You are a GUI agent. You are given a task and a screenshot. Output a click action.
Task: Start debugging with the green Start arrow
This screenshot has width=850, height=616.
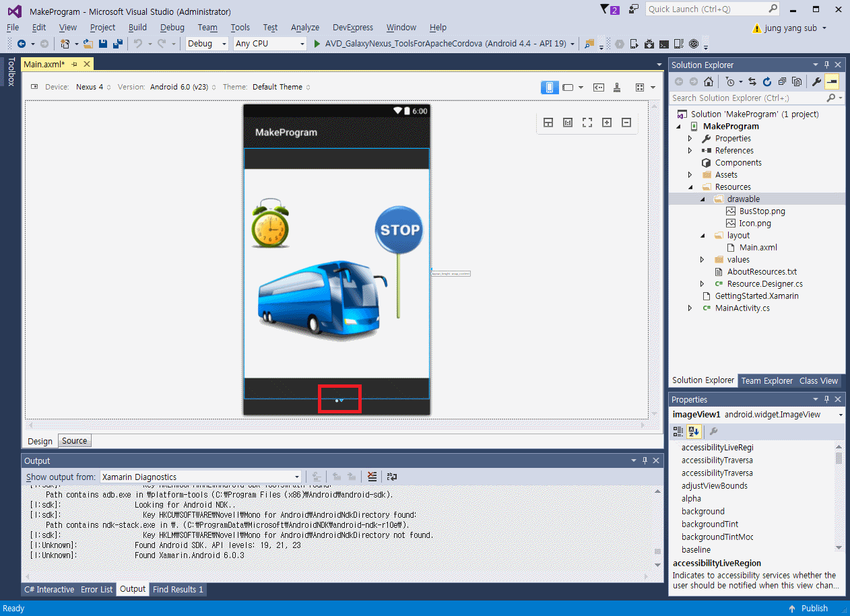tap(319, 44)
